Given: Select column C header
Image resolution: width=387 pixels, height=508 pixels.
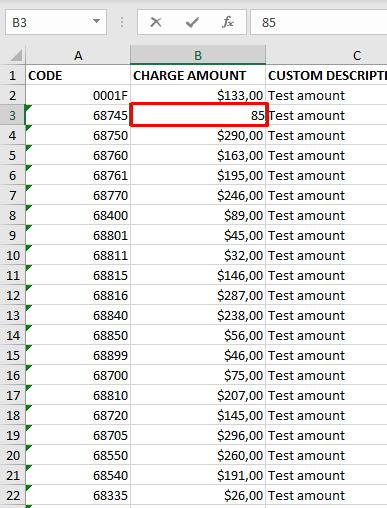Looking at the screenshot, I should click(x=326, y=55).
